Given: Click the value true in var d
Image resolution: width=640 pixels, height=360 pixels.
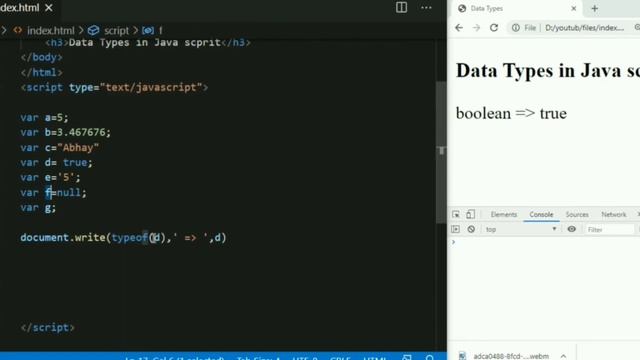Looking at the screenshot, I should pos(75,162).
